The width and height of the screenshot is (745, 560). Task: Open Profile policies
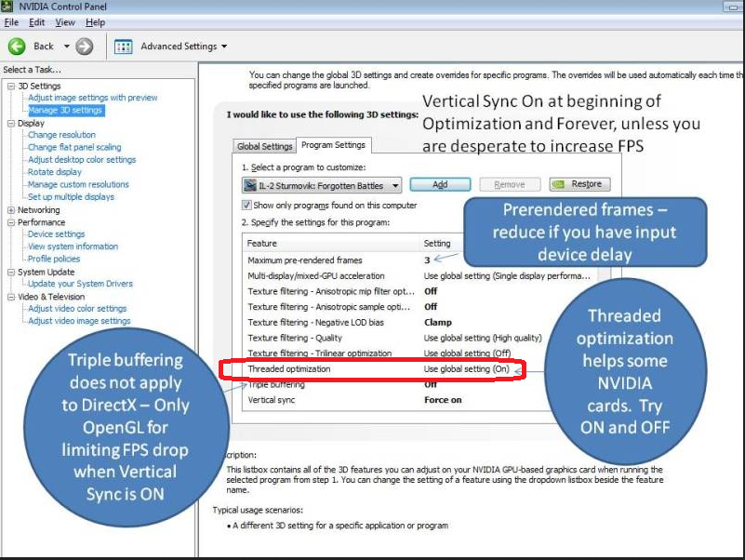pyautogui.click(x=54, y=259)
